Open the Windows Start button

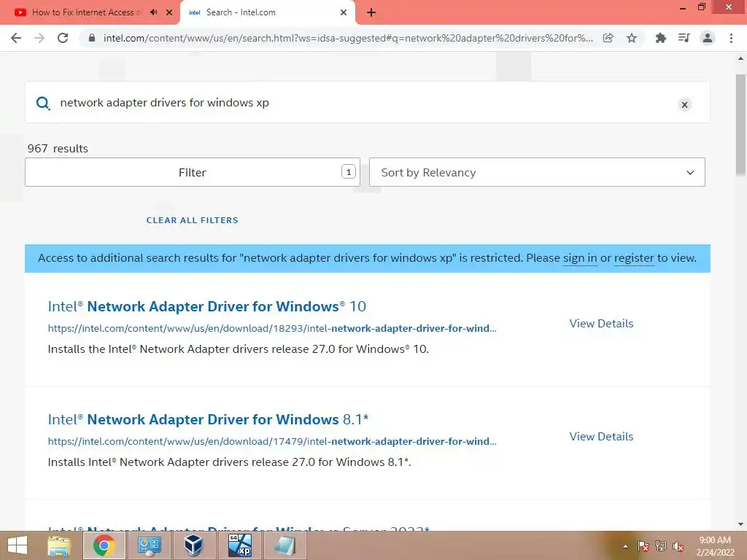(x=18, y=545)
